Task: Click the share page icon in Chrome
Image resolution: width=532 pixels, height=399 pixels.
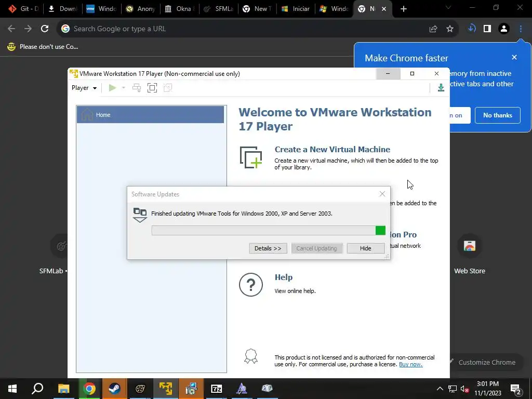Action: (x=433, y=29)
